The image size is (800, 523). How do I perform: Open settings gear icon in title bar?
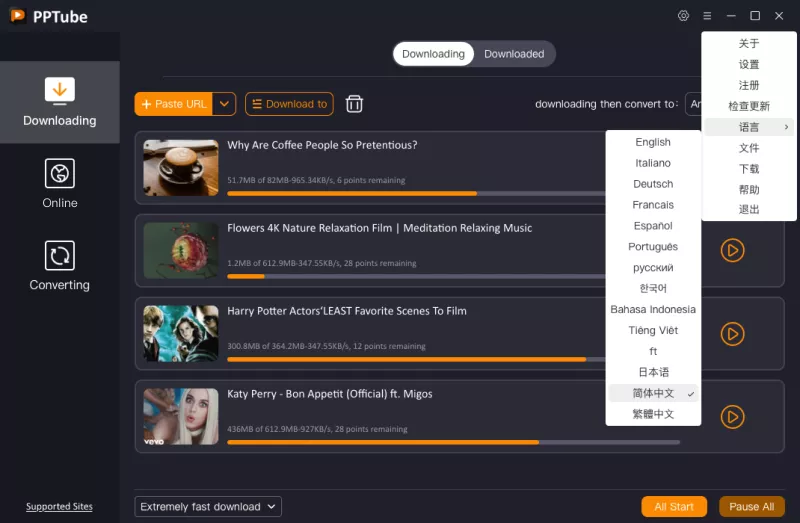pos(683,16)
